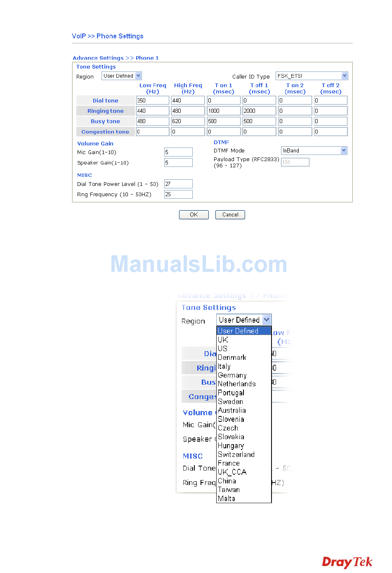Select Slovenia from the region list
Screen dimensions: 392x573
244,419
